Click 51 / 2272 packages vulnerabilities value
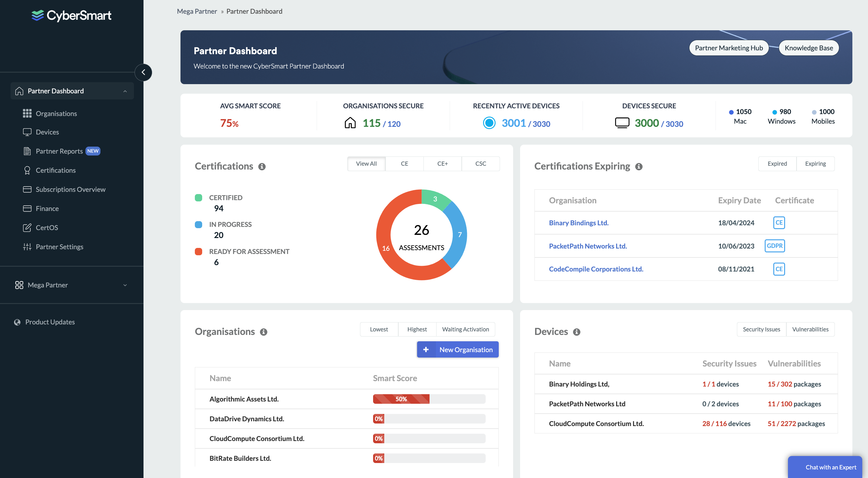The width and height of the screenshot is (868, 478). pyautogui.click(x=796, y=424)
